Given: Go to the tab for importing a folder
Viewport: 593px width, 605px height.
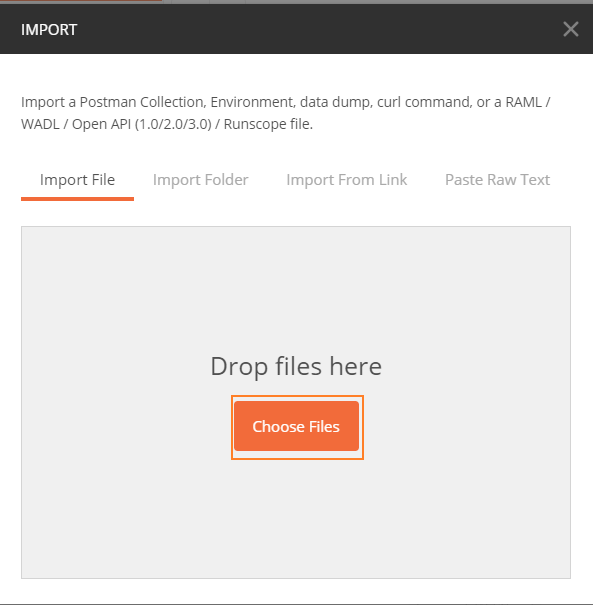Looking at the screenshot, I should [x=200, y=180].
